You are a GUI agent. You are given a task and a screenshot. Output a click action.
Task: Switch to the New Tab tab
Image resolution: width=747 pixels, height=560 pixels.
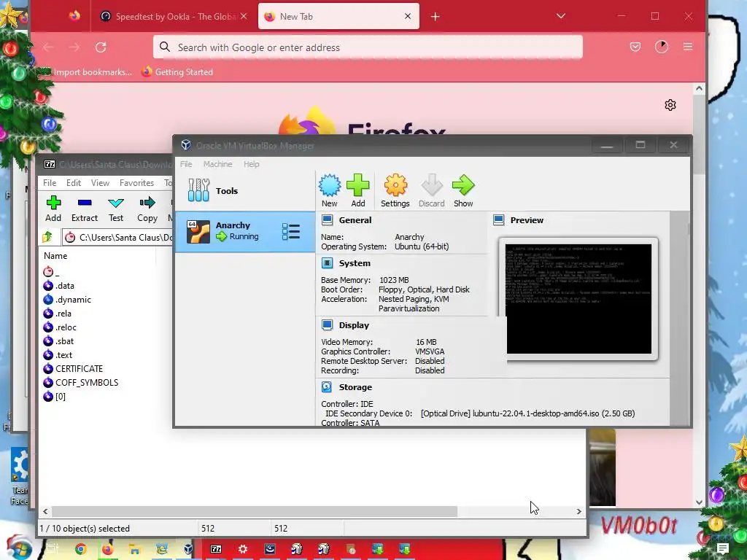tap(338, 16)
